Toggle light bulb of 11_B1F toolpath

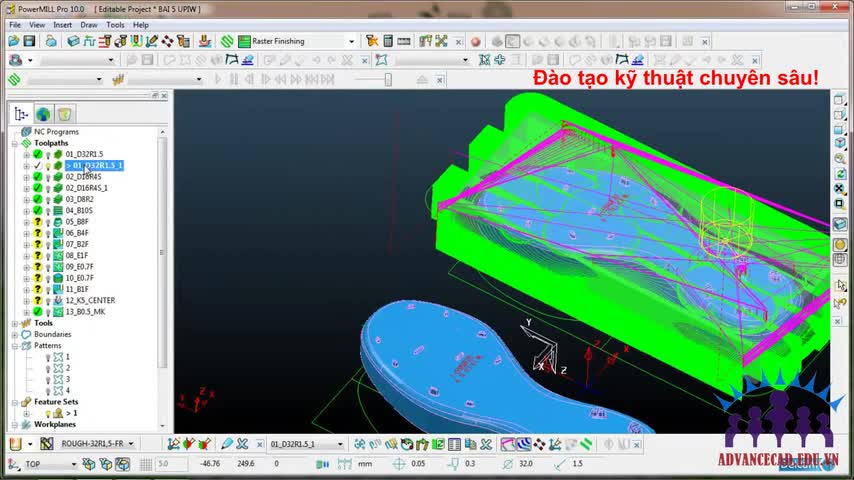pos(48,289)
